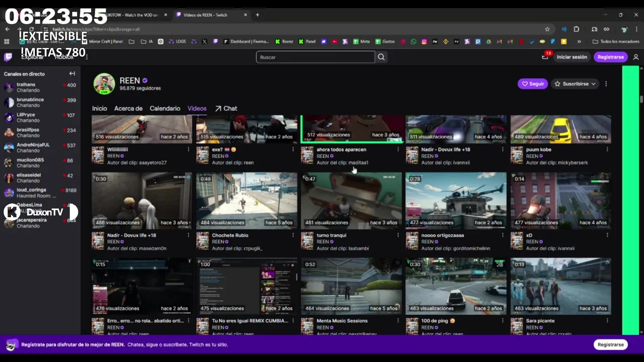644x362 pixels.
Task: Close the Videos de REEN tab
Action: (246, 15)
